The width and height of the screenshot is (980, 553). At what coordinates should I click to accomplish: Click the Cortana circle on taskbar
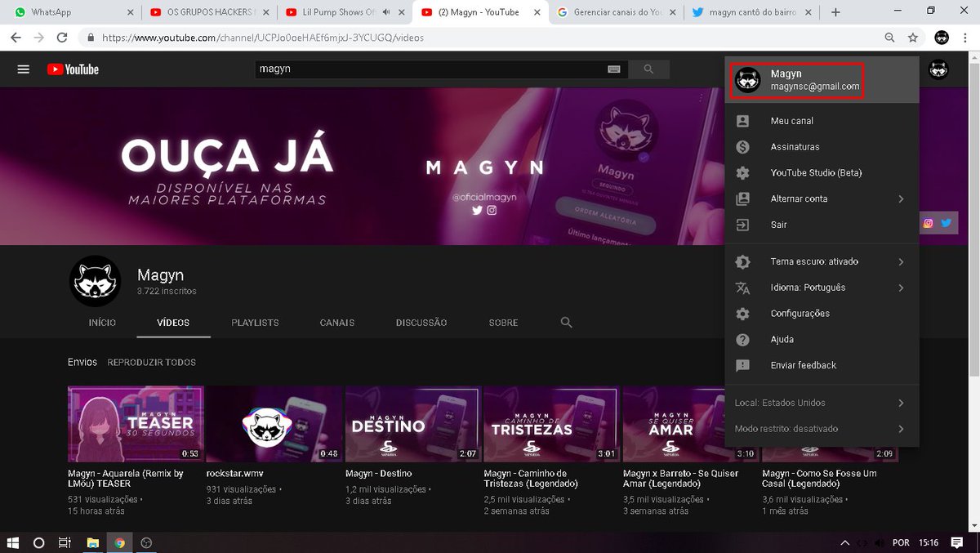pos(38,542)
